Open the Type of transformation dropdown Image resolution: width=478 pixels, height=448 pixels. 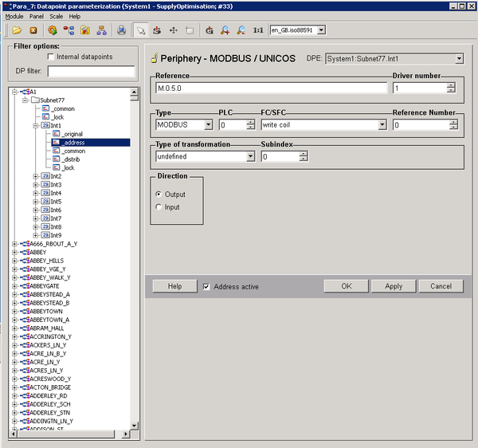point(250,157)
